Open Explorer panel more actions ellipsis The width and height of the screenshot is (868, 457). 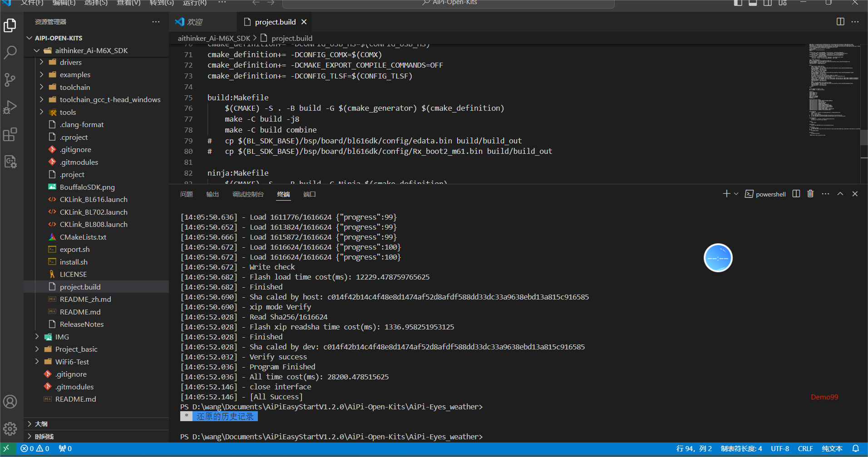156,22
